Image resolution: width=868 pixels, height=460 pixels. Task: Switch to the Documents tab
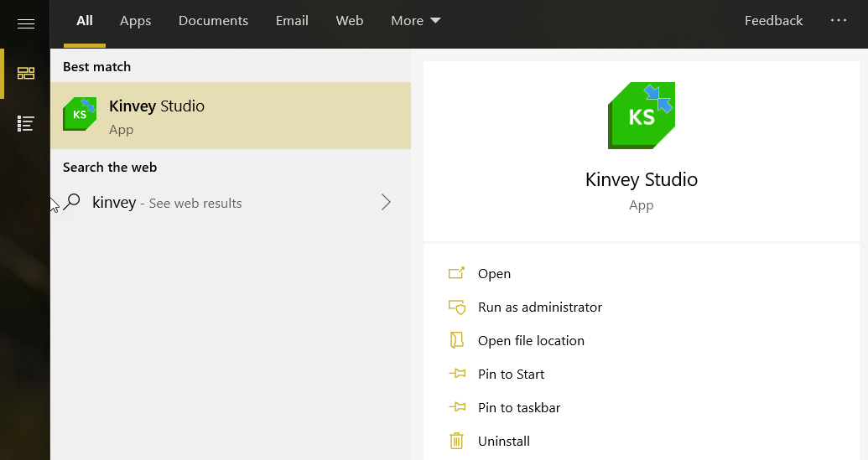pos(213,21)
